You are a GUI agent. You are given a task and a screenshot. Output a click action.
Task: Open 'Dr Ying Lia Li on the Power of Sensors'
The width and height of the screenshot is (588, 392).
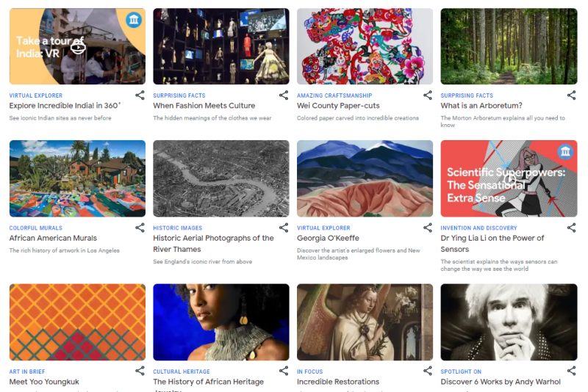(x=492, y=244)
